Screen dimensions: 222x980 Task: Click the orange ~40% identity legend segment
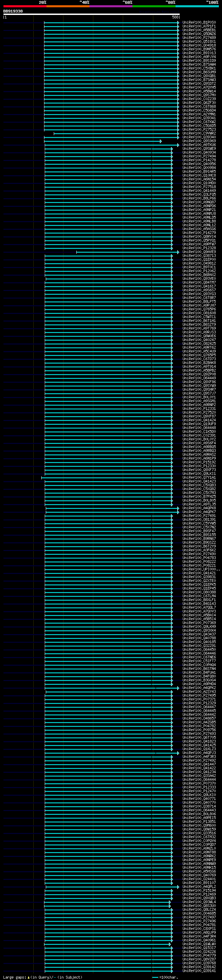68,6
